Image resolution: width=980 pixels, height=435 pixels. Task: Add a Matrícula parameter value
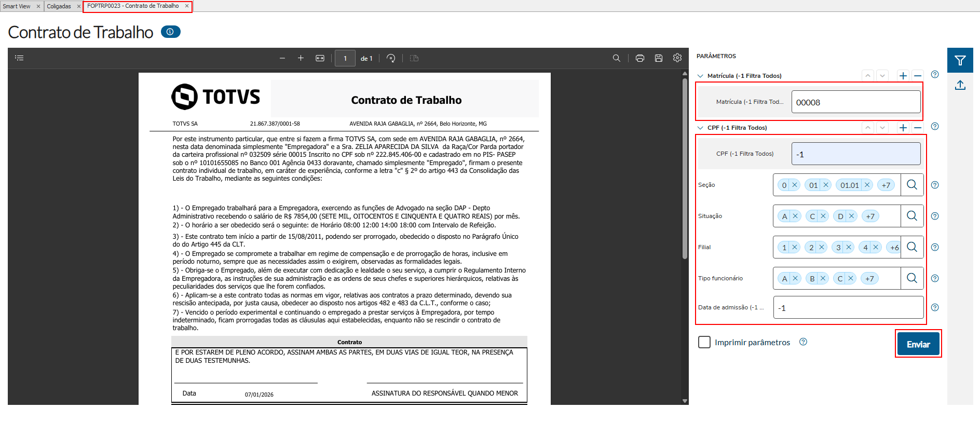[903, 76]
